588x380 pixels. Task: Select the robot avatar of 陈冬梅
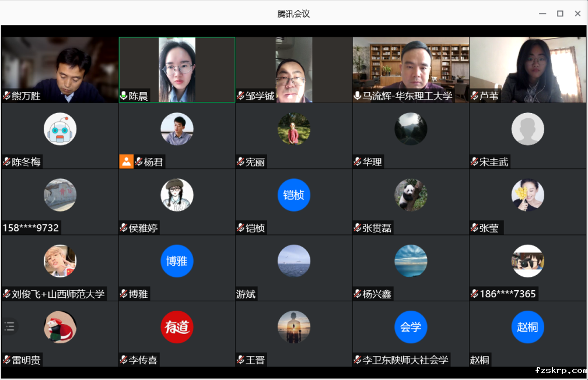tap(60, 129)
